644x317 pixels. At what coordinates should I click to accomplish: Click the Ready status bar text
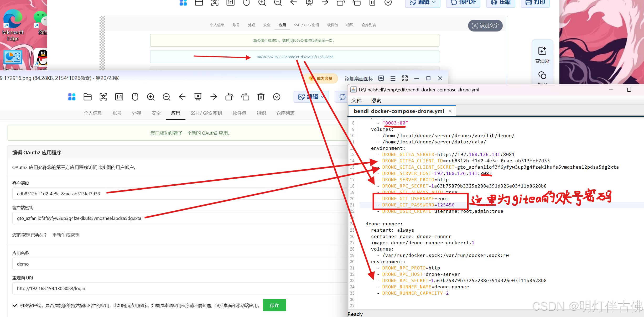coord(355,314)
